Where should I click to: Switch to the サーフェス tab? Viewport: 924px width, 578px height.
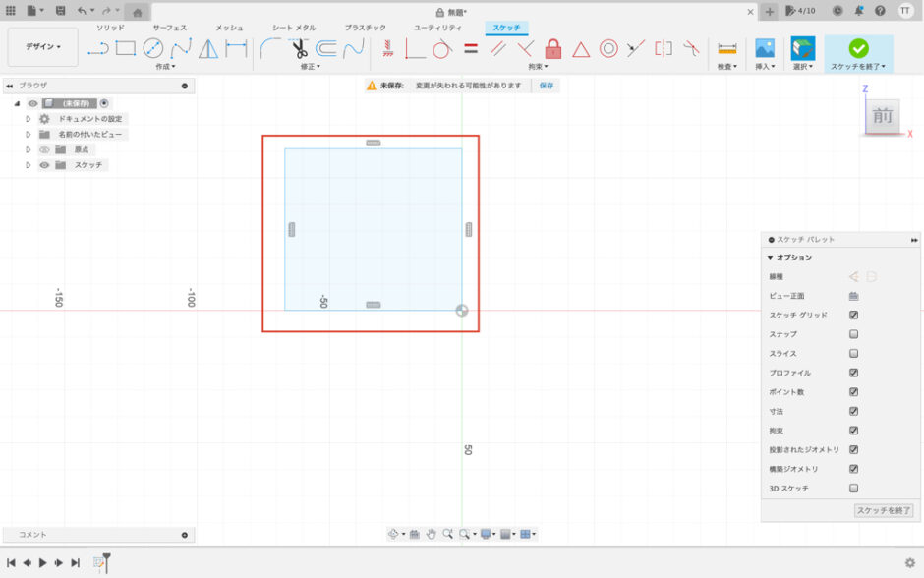click(x=169, y=28)
